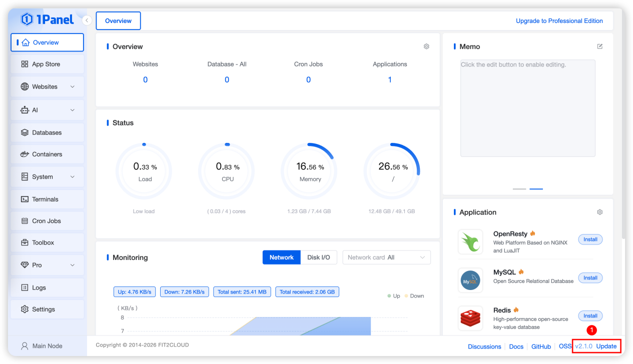Select the Network monitoring toggle
The width and height of the screenshot is (633, 364).
click(281, 257)
